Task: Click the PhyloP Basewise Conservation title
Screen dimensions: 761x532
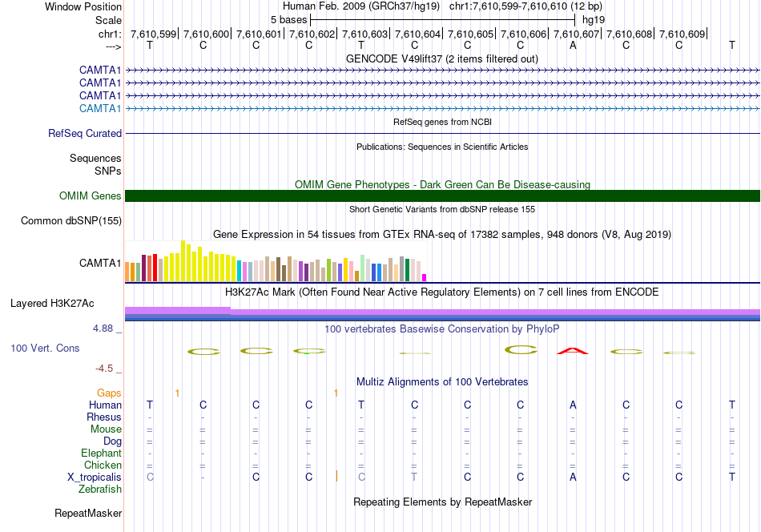Action: point(442,329)
